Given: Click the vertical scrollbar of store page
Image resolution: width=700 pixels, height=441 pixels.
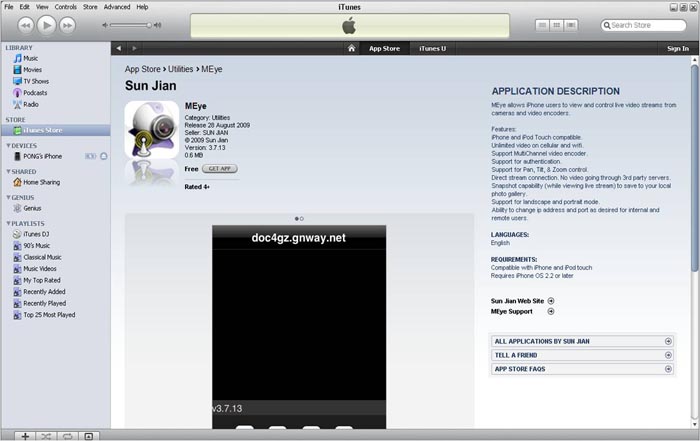Looking at the screenshot, I should pyautogui.click(x=694, y=167).
